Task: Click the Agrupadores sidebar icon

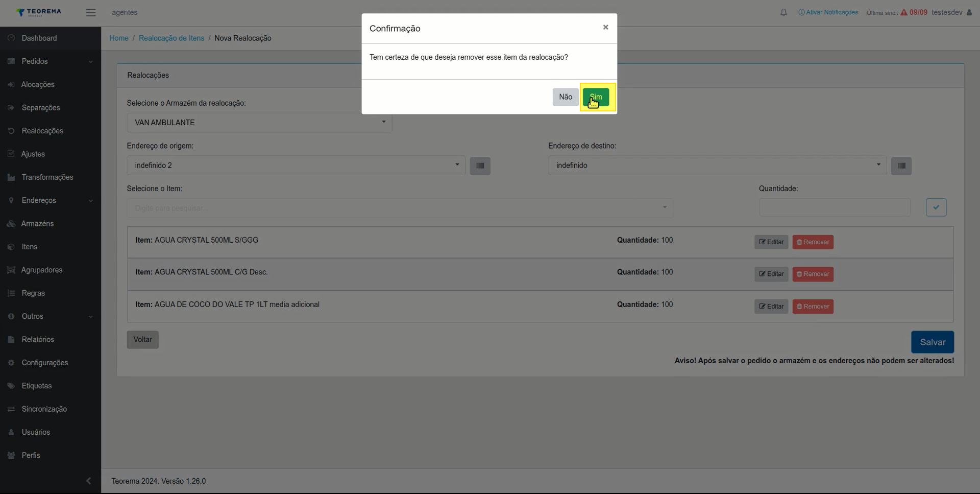Action: [11, 270]
